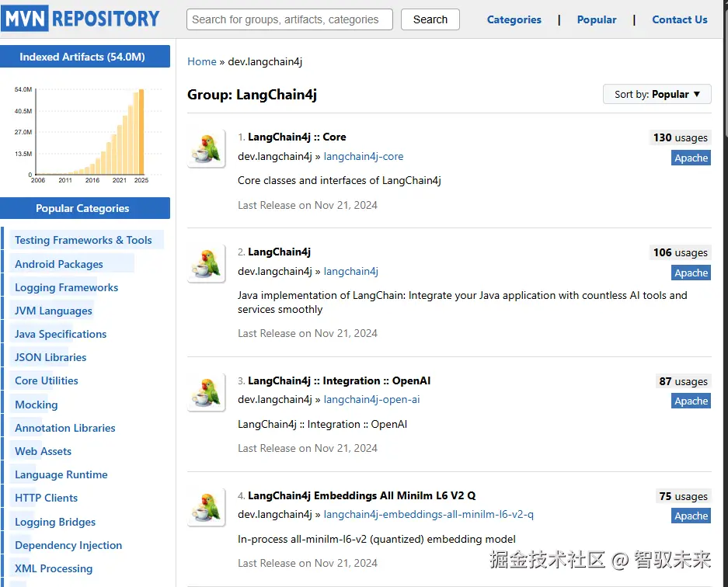View 87 usages of OpenAI integration
Viewport: 728px width, 587px height.
[683, 381]
